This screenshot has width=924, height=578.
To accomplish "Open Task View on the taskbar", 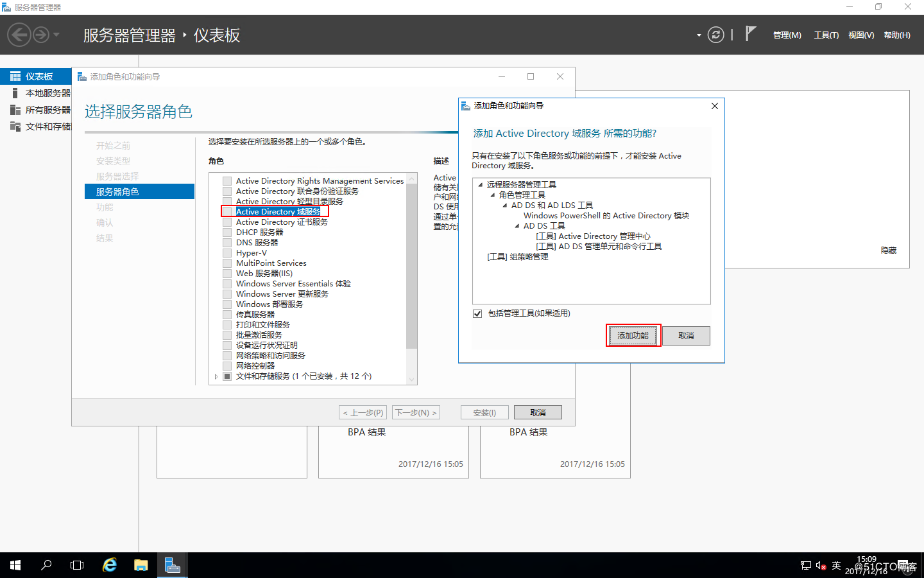I will point(77,565).
